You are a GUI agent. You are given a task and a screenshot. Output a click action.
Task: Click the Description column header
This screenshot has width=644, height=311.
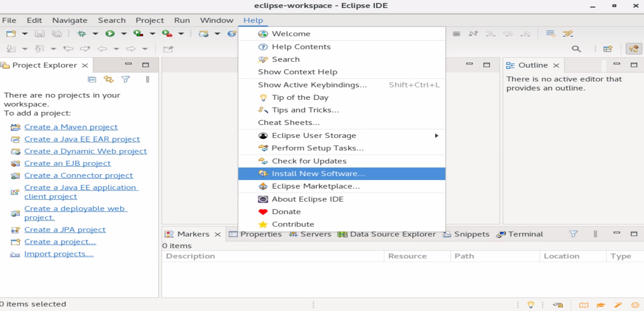coord(190,256)
